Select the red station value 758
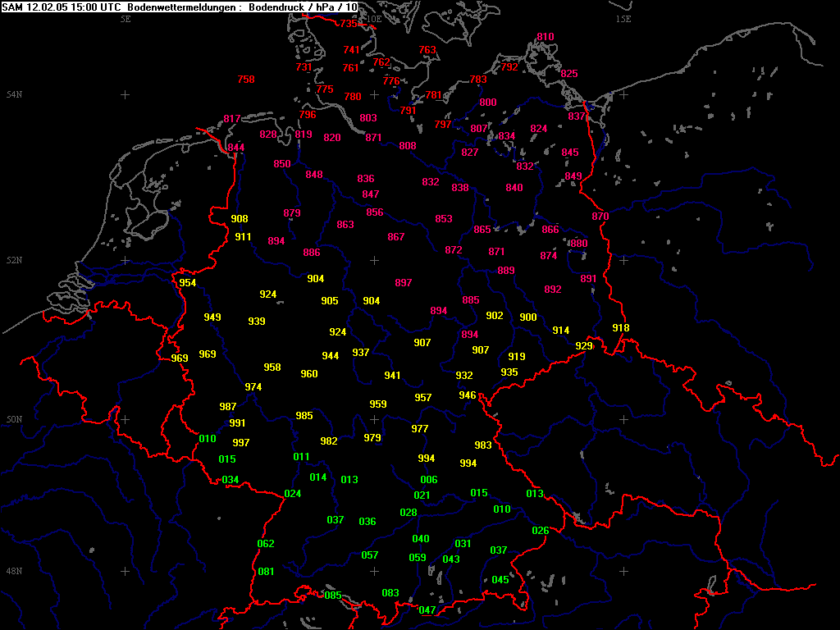840x630 pixels. tap(246, 80)
